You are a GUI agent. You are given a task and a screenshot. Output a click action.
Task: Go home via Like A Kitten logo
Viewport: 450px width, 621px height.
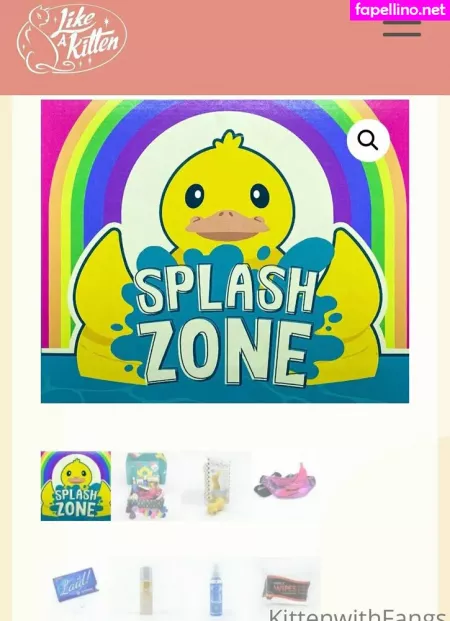pos(72,38)
